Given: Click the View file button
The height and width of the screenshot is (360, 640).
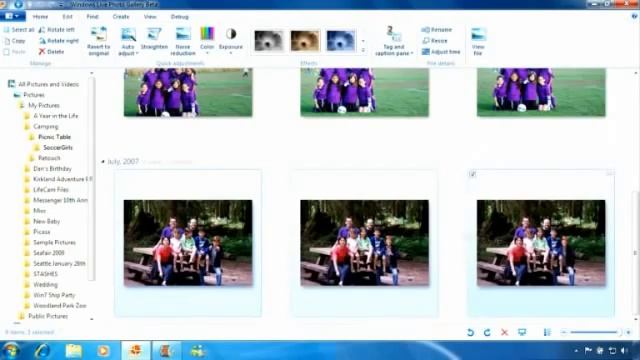Looking at the screenshot, I should point(478,41).
